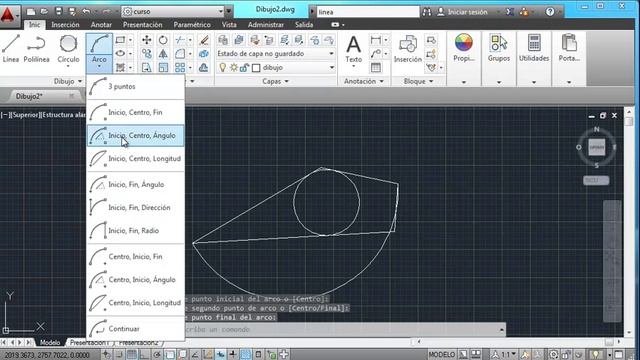
Task: Open the Paramétrico ribbon tab
Action: [x=192, y=24]
